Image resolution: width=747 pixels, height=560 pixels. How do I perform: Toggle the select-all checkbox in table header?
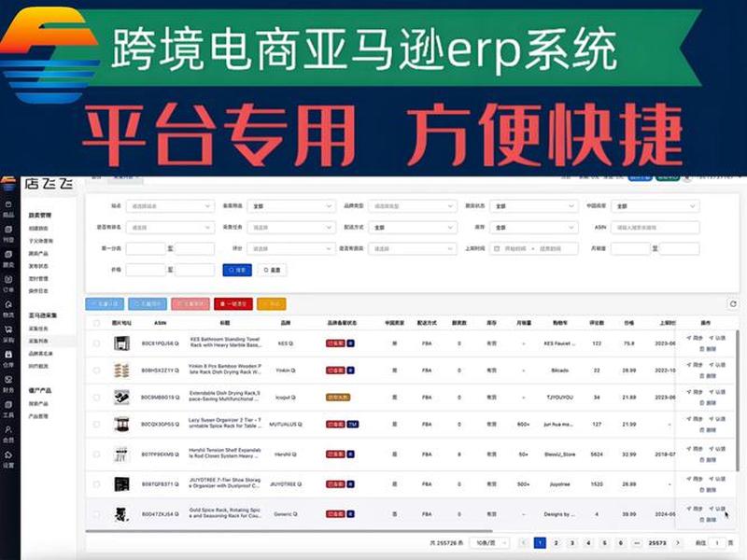coord(97,323)
